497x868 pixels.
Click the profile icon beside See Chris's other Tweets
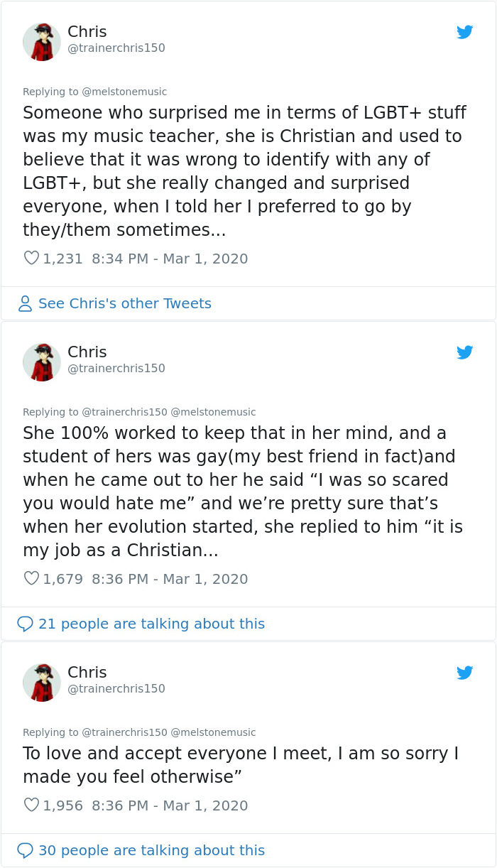26,303
